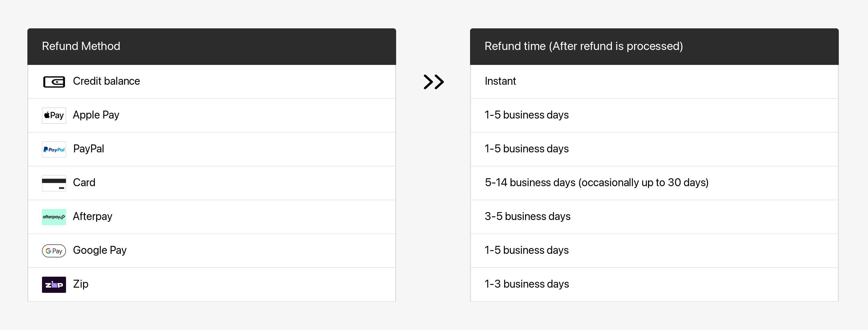
Task: Click the double chevron arrow icon
Action: point(434,82)
